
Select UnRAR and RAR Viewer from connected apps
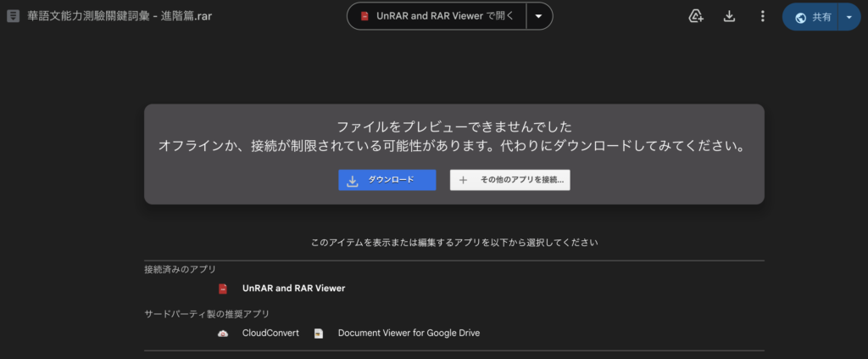point(293,289)
